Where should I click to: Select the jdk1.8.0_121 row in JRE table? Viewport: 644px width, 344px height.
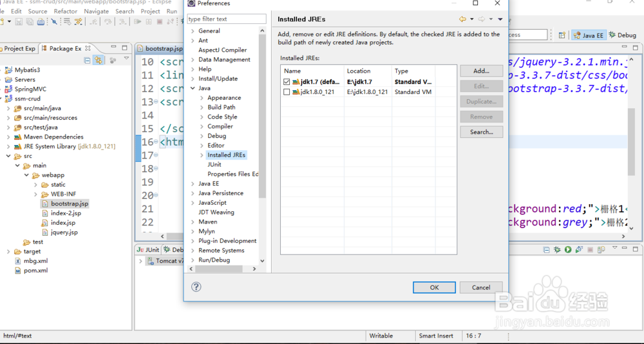tap(368, 92)
